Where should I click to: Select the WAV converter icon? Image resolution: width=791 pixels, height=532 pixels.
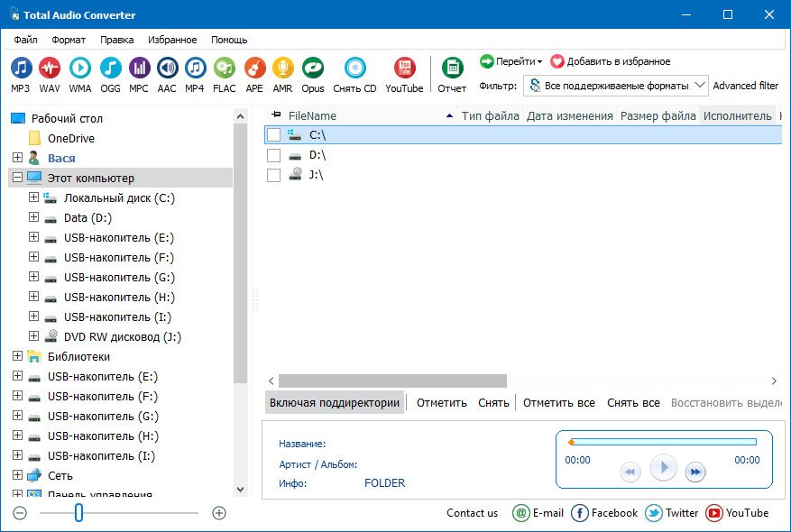click(x=49, y=69)
